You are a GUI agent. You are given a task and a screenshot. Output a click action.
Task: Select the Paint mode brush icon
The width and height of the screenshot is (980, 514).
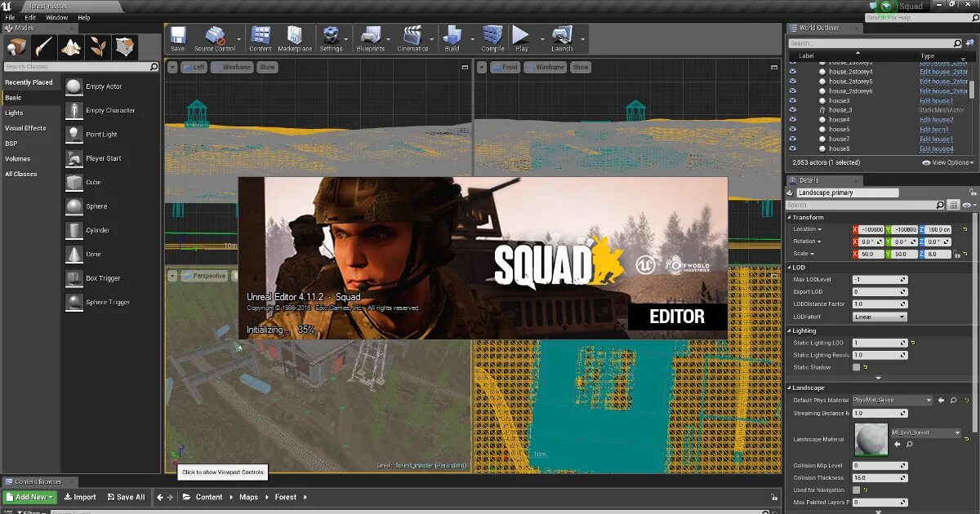(x=44, y=47)
